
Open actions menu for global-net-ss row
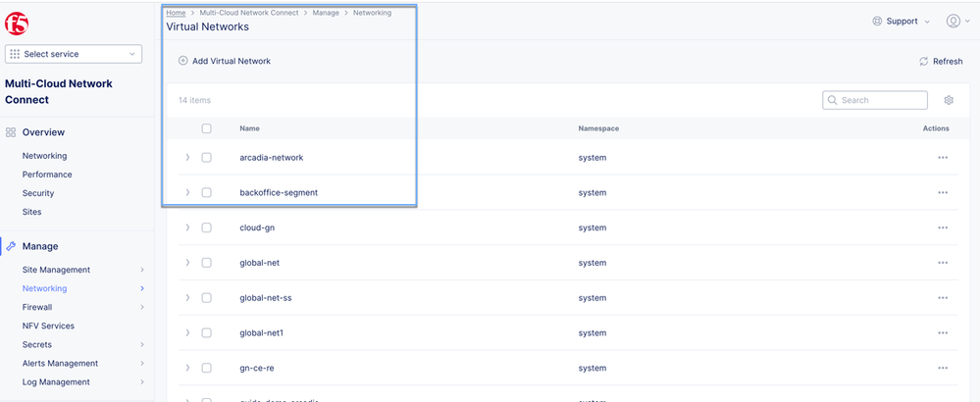pos(943,298)
